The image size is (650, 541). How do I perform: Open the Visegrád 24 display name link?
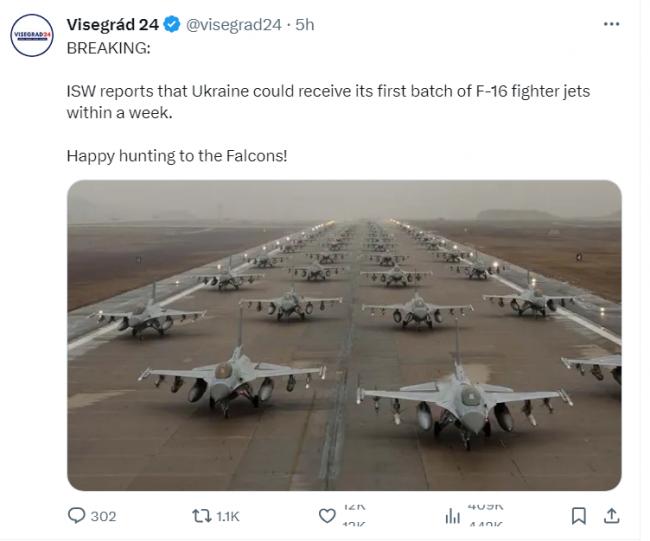coord(113,25)
